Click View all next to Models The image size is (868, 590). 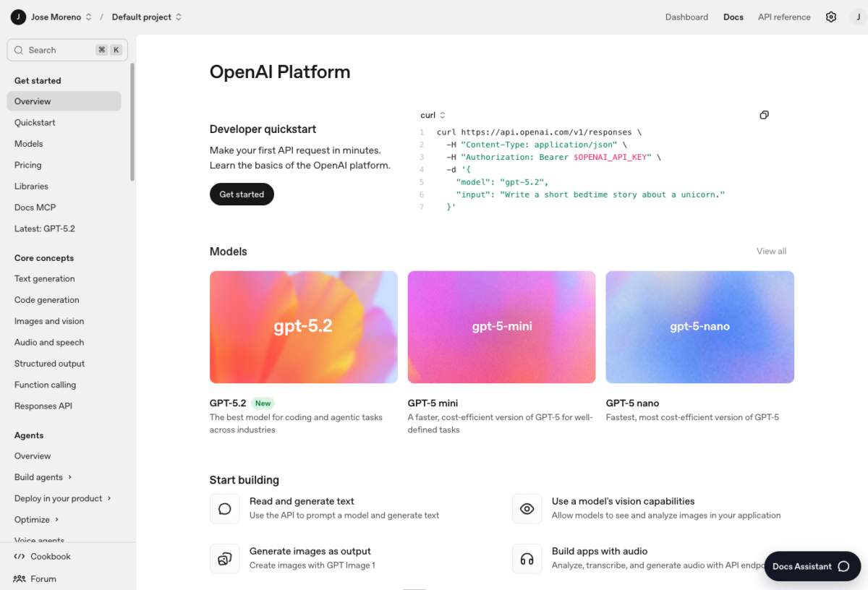[770, 251]
